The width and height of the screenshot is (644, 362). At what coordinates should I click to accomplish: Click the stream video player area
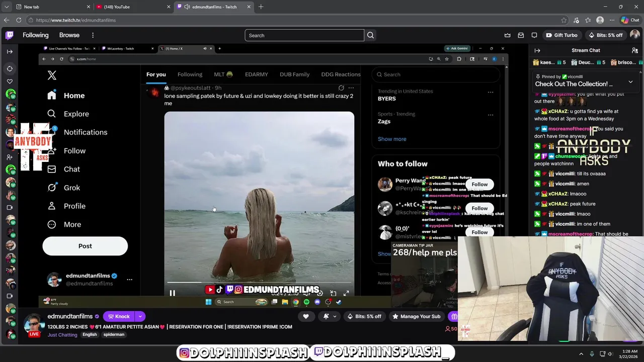click(273, 176)
